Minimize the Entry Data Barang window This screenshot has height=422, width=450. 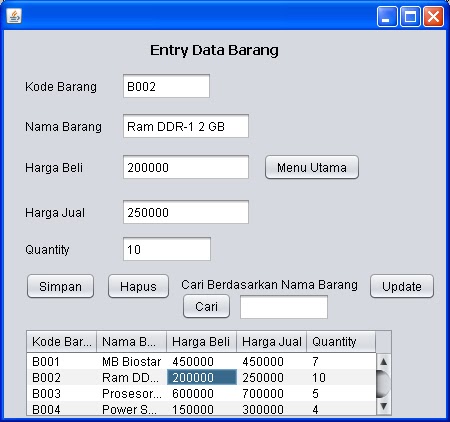pos(387,16)
